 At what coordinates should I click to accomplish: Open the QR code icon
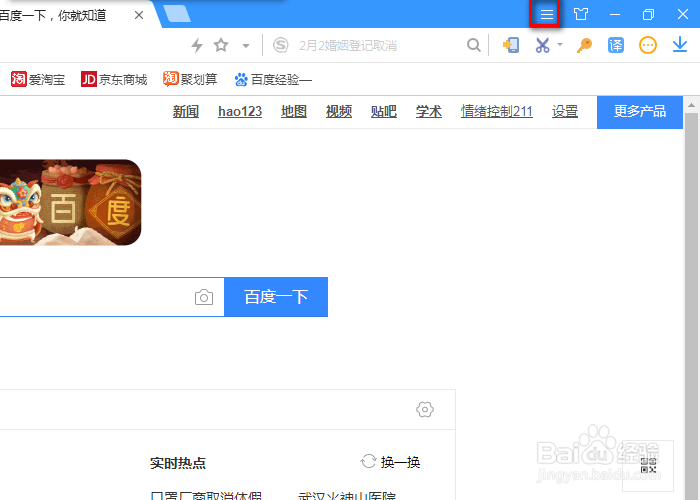point(648,466)
